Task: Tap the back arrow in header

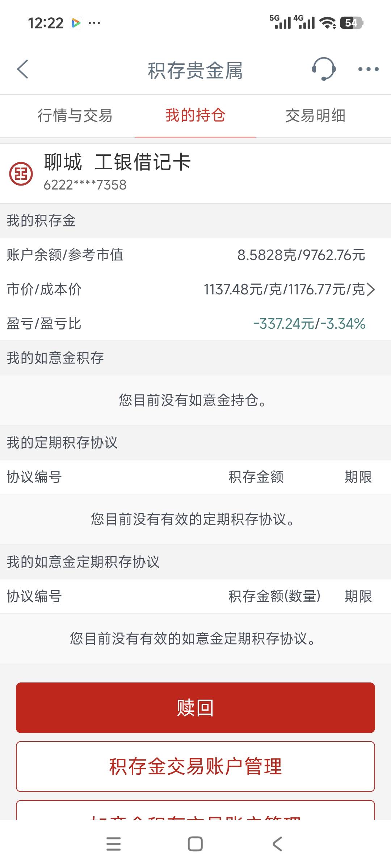Action: click(x=22, y=69)
